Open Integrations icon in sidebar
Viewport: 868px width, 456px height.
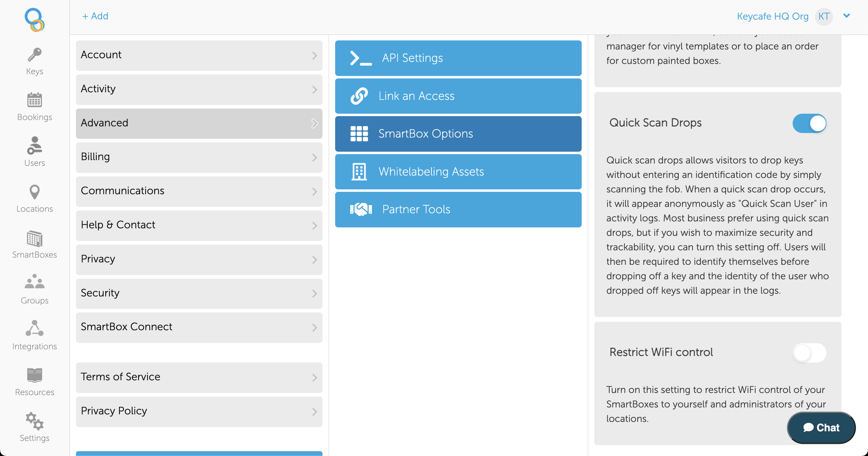click(34, 328)
